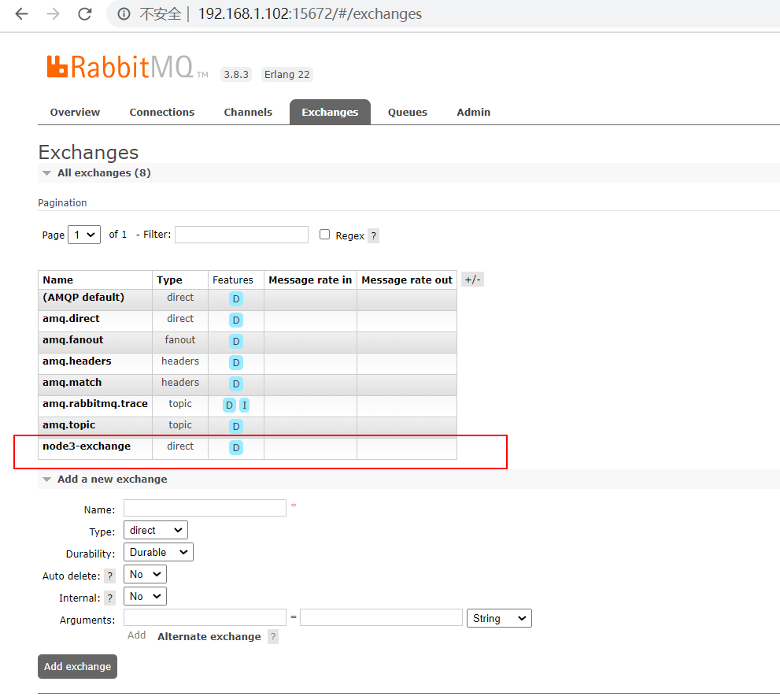The image size is (780, 700).
Task: Enable the Regex filter checkbox
Action: click(x=325, y=234)
